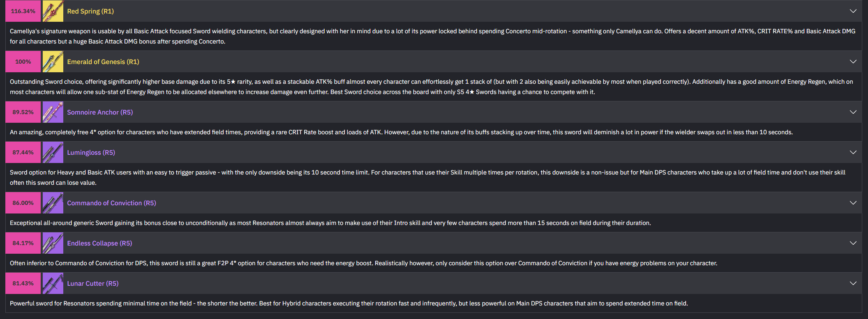This screenshot has width=868, height=319.
Task: Click the Lumingloss sword icon
Action: tap(53, 152)
